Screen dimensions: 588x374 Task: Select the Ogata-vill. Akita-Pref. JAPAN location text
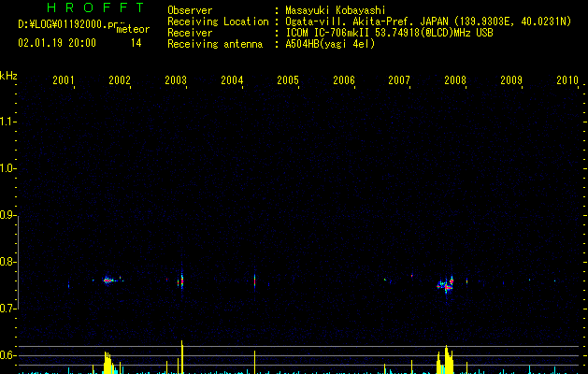click(428, 22)
